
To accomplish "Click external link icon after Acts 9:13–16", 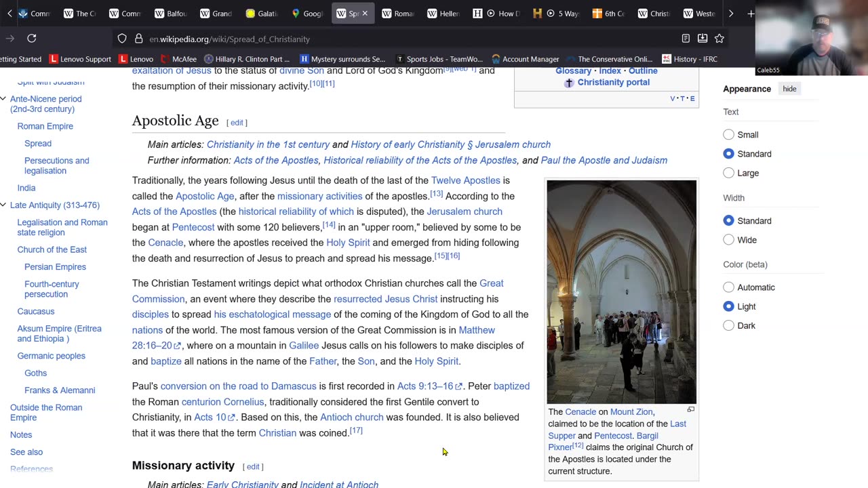I will point(459,387).
